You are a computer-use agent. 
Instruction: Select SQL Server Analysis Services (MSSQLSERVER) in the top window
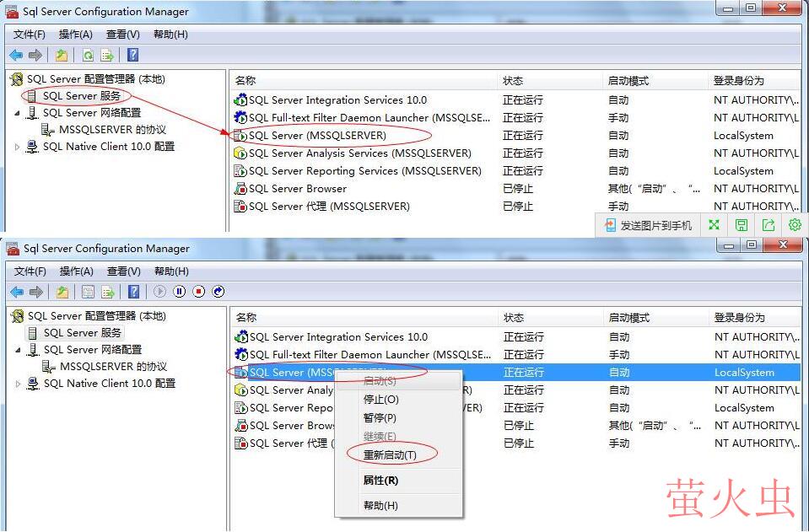[360, 153]
